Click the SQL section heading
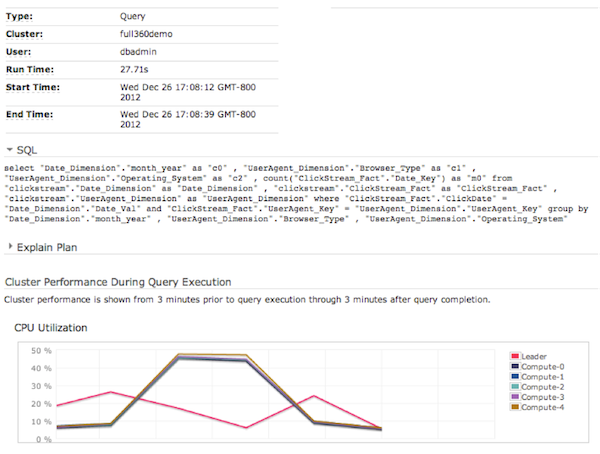Screen dimensions: 600x454 (x=27, y=149)
